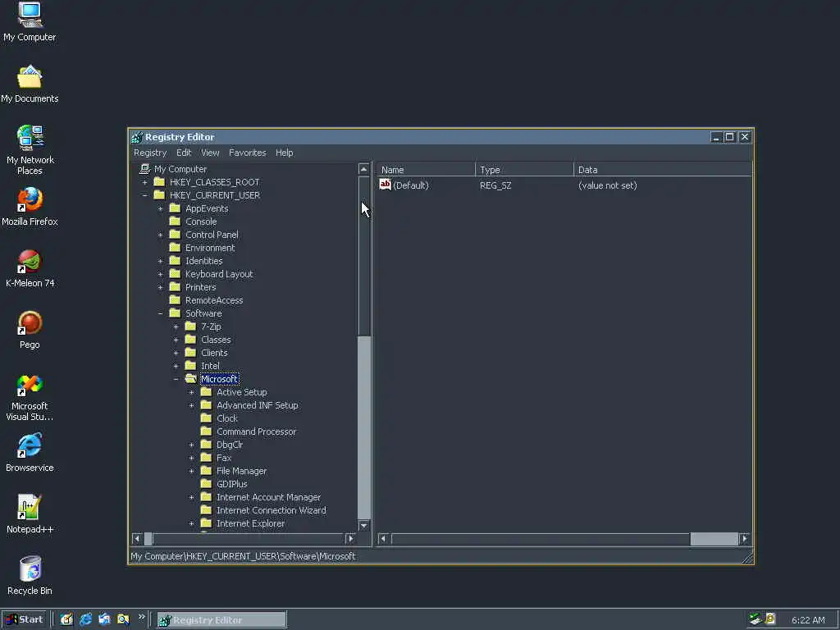Open My Network Places desktop icon
840x630 pixels.
click(30, 138)
